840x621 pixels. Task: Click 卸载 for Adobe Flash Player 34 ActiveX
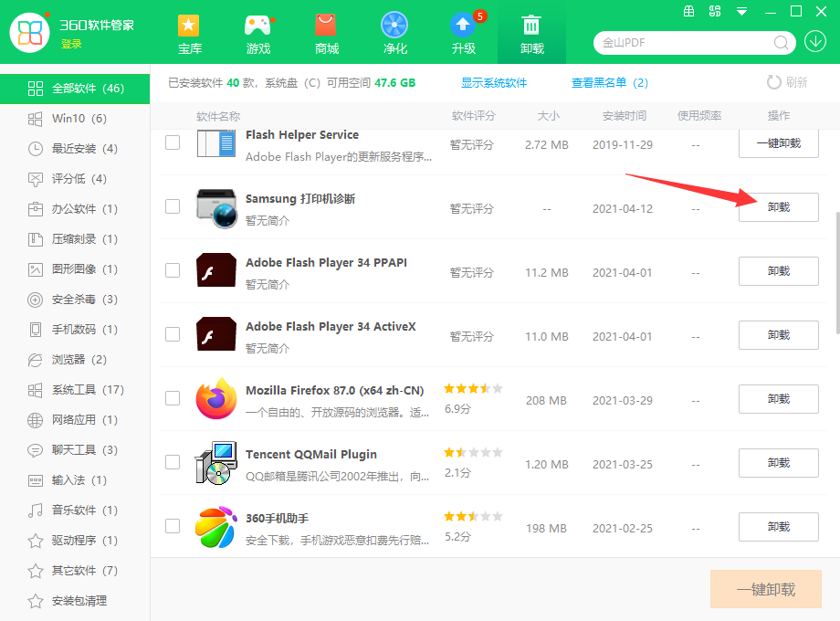point(779,335)
